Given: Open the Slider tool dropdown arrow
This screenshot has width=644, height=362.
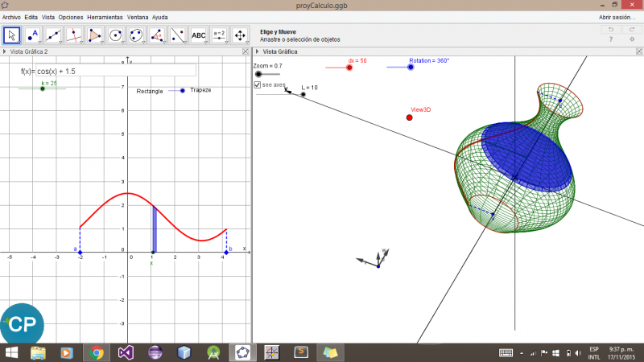Looking at the screenshot, I should point(227,43).
